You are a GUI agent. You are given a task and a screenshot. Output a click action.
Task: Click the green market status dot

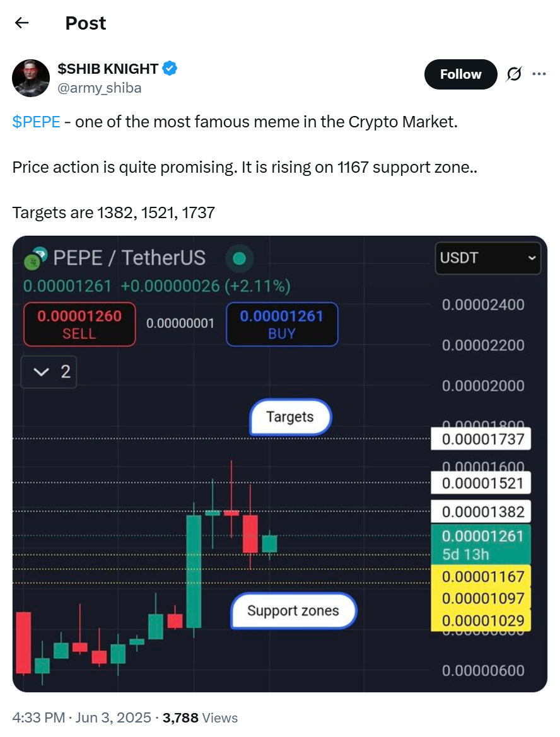tap(240, 258)
